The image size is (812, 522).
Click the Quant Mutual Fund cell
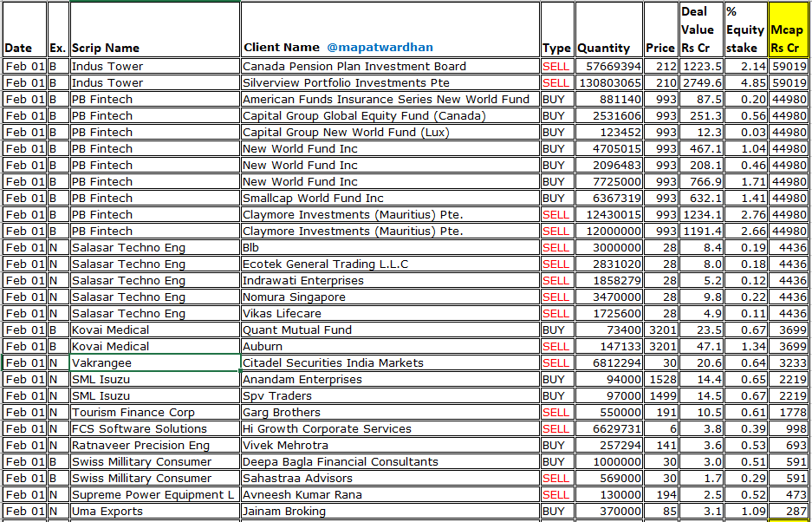391,330
